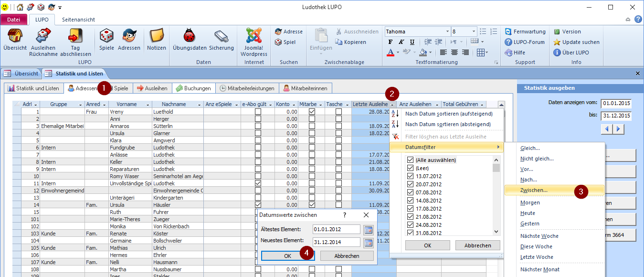Open Konto column filter dropdown
Viewport: 644px width, 277px height.
pos(293,105)
